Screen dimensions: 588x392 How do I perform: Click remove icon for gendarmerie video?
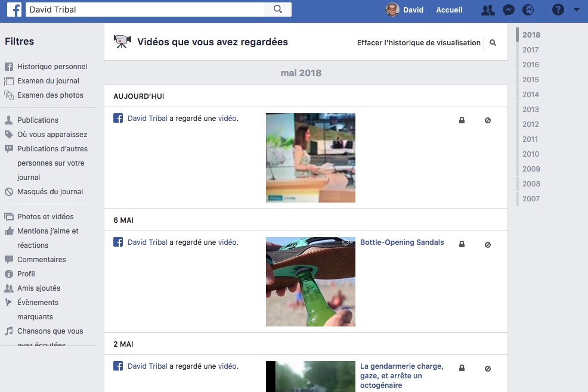click(487, 369)
